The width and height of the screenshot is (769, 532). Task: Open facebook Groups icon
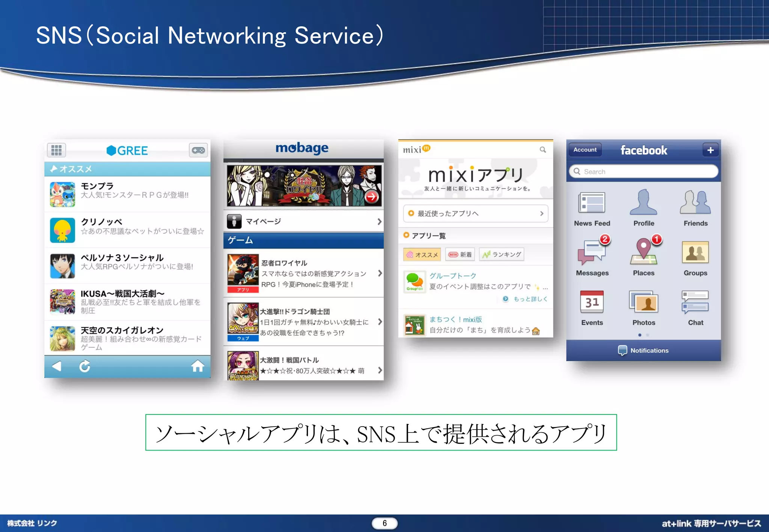click(695, 252)
